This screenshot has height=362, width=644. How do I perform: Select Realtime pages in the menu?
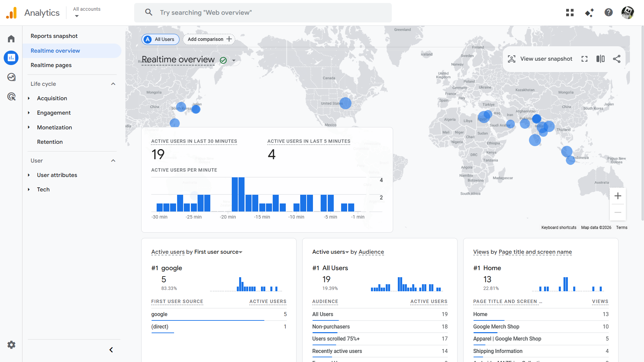51,65
